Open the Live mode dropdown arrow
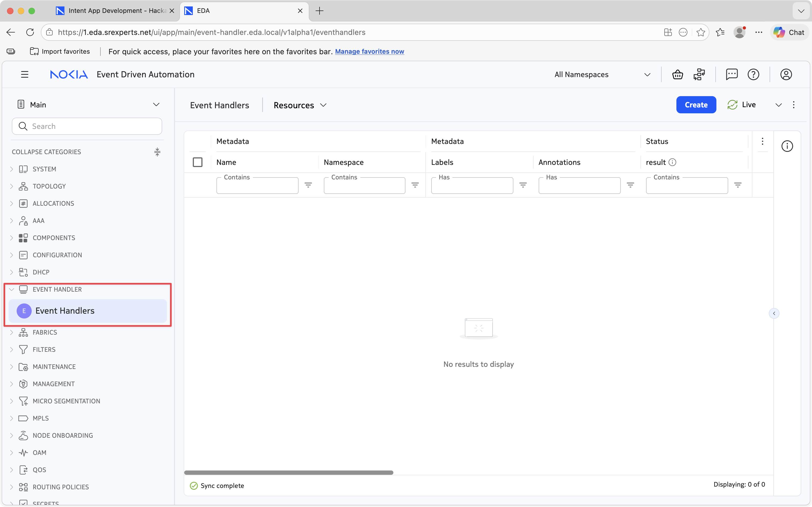Viewport: 812px width, 507px height. pos(778,105)
